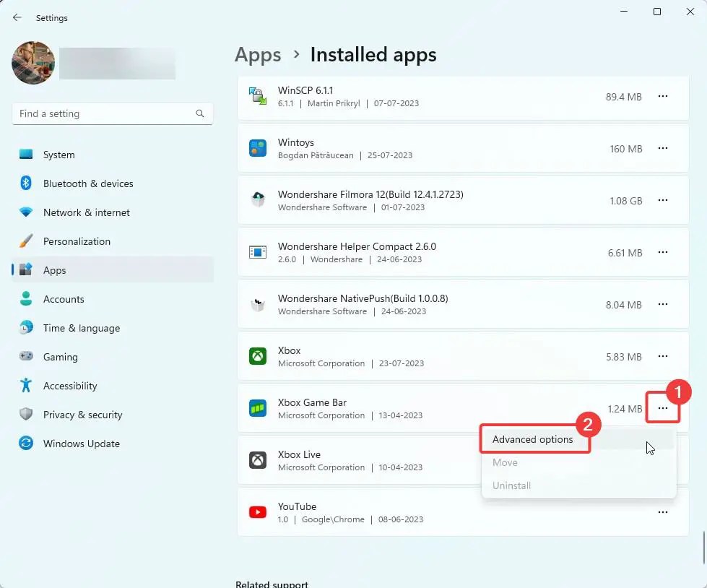Screen dimensions: 707x588
Task: Open Bluetooth & devices settings
Action: tap(112, 183)
